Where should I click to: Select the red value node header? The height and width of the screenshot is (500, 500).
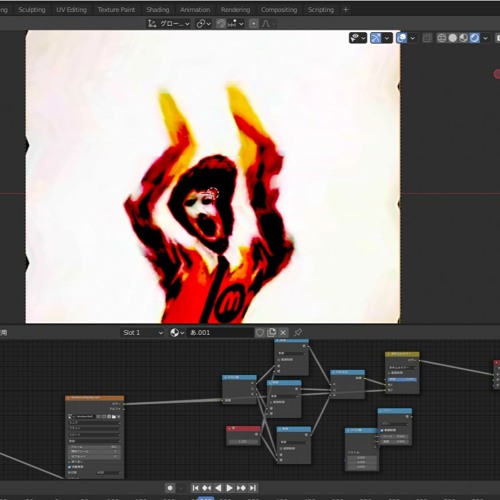pos(243,428)
